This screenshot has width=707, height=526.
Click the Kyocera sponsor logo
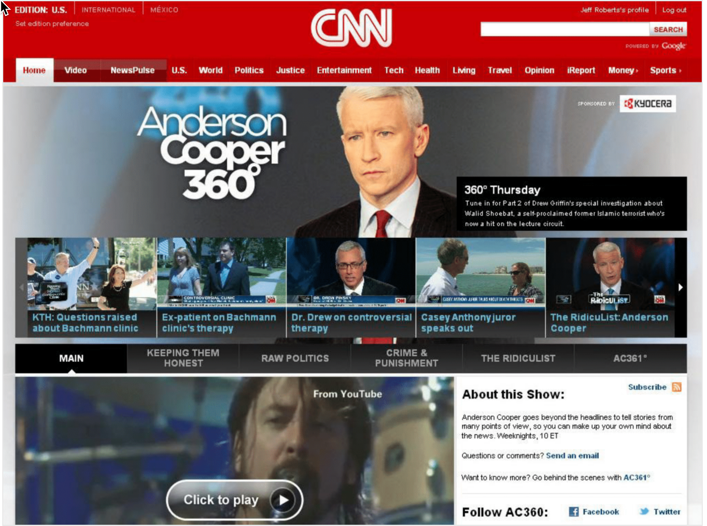coord(647,104)
